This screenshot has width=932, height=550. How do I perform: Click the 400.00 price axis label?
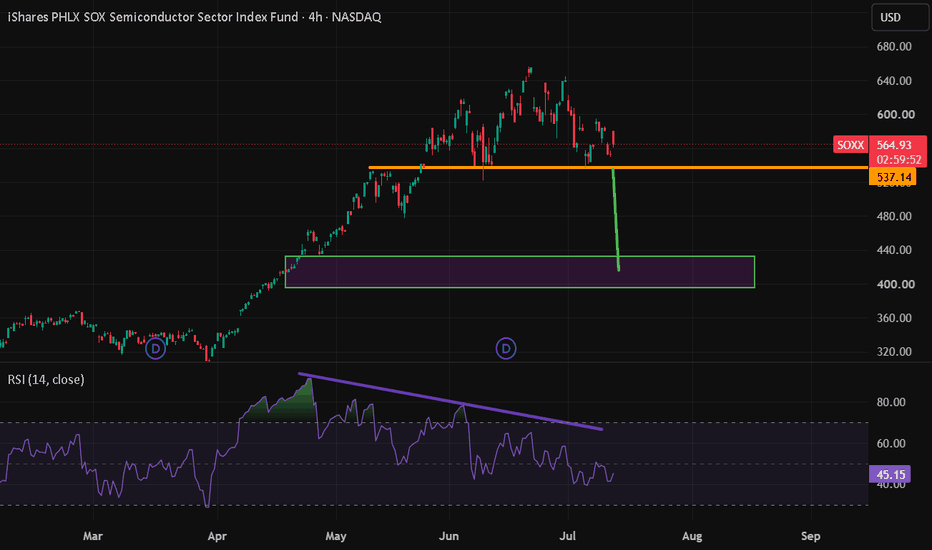894,284
